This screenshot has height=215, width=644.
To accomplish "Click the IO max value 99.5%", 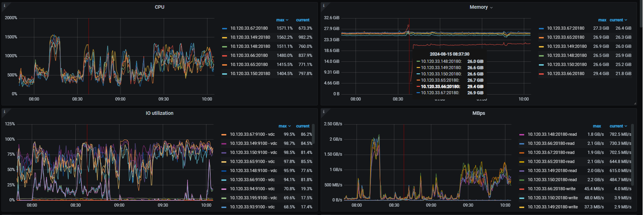I will pyautogui.click(x=289, y=134).
